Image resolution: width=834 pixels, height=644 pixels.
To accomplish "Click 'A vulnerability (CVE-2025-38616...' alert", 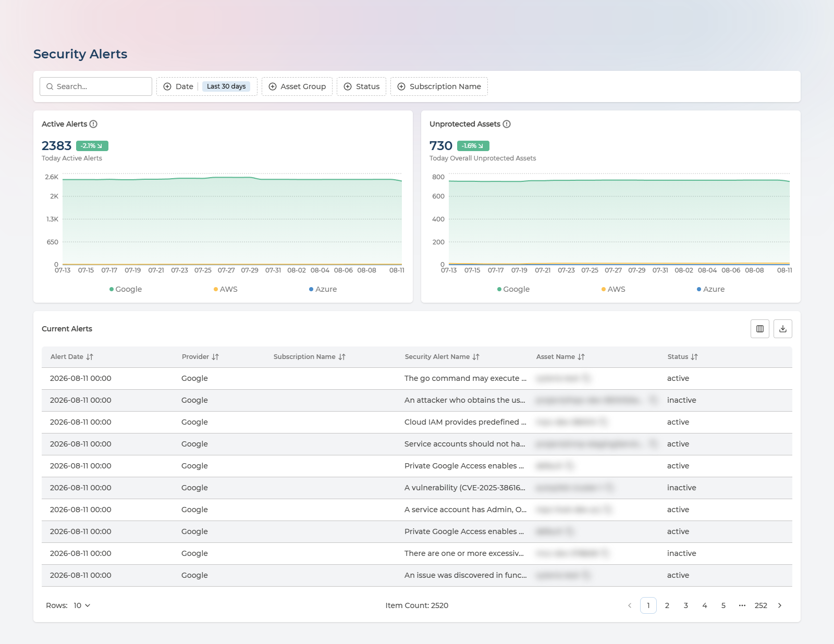I will click(465, 488).
